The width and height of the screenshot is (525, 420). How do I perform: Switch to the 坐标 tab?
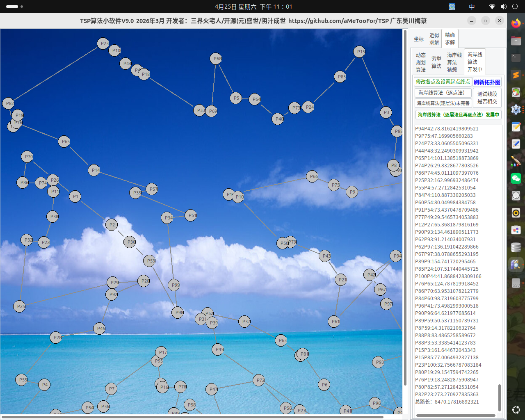tap(419, 39)
